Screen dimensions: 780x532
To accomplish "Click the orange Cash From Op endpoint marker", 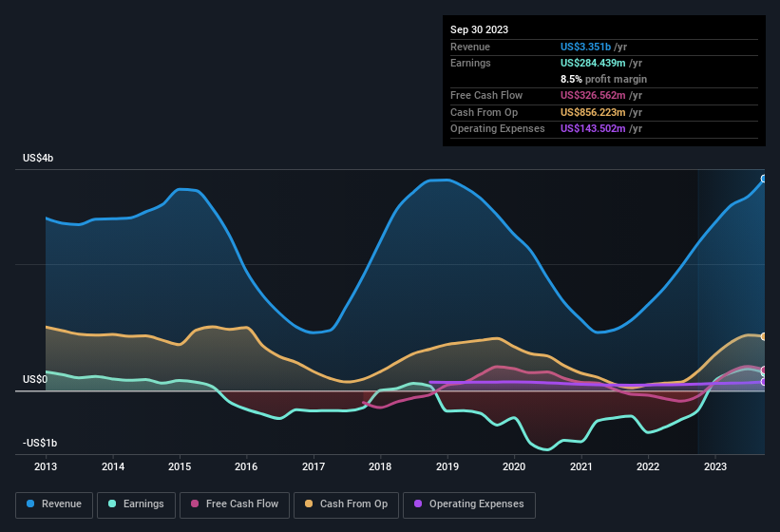I will coord(764,336).
